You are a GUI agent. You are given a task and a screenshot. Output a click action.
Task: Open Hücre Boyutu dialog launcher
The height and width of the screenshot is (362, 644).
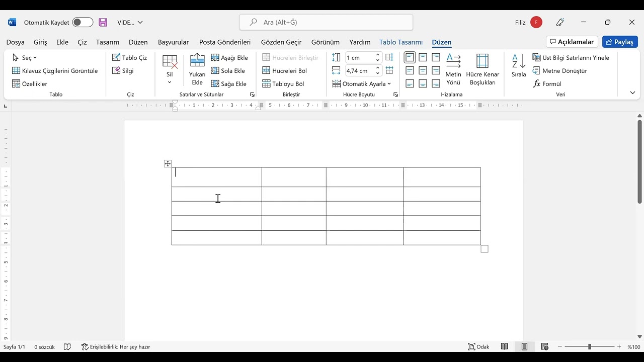tap(395, 95)
